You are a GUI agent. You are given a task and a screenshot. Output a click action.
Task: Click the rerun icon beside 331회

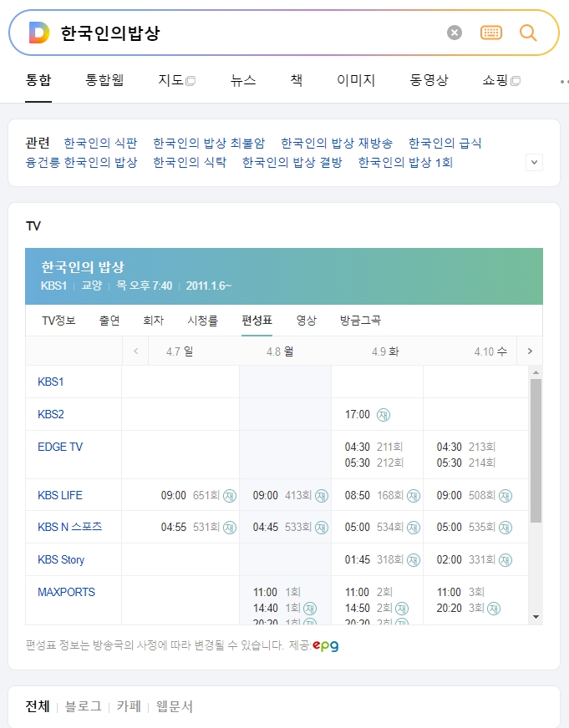click(x=505, y=560)
